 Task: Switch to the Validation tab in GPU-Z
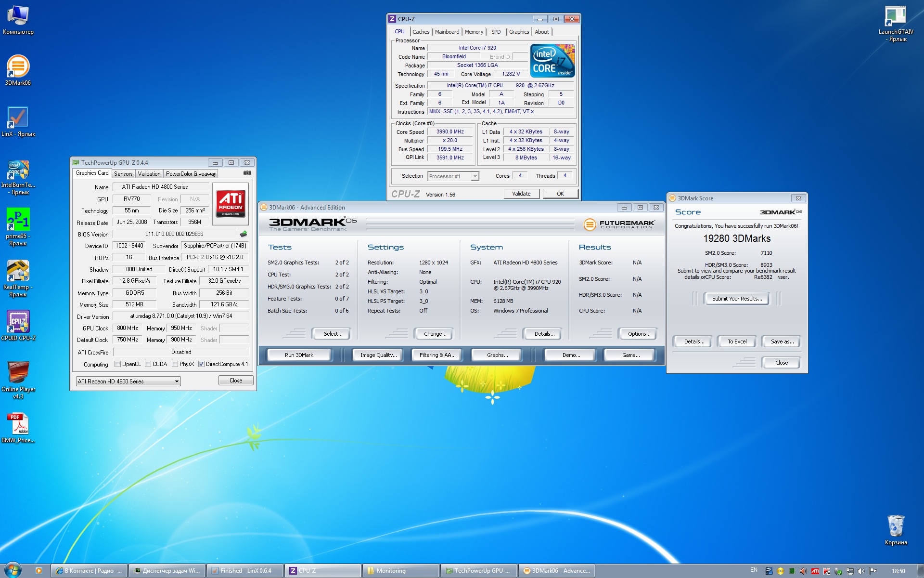pos(149,174)
